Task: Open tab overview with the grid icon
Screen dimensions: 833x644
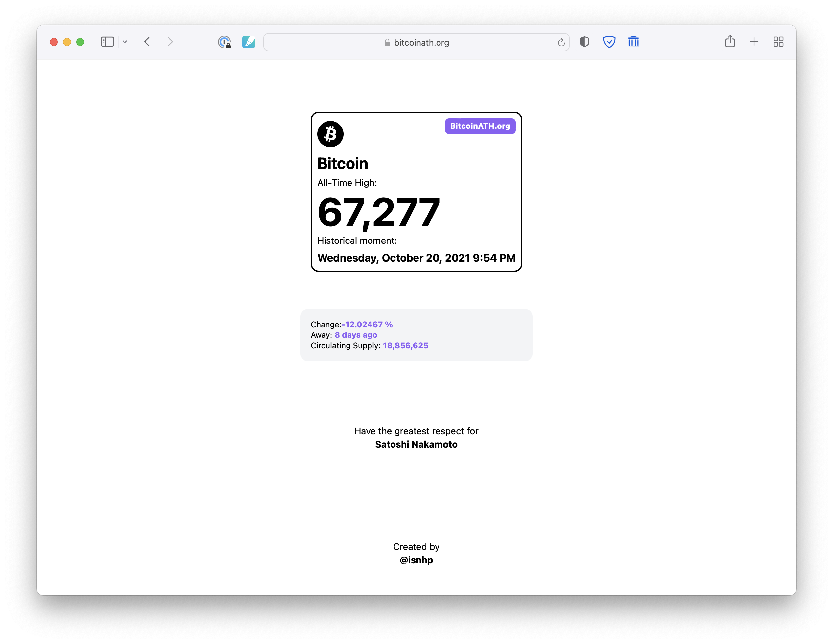Action: [778, 42]
